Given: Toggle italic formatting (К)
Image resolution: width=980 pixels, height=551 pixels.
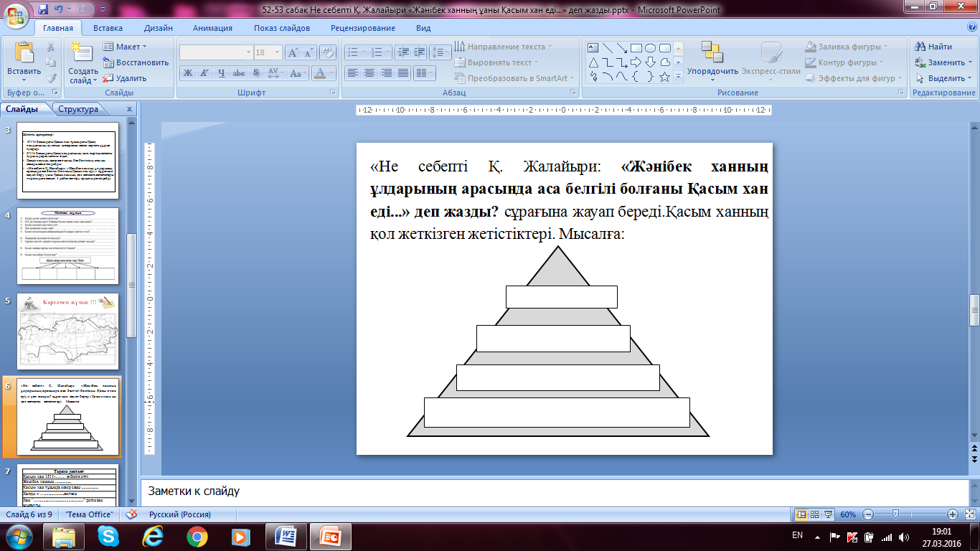Looking at the screenshot, I should click(x=204, y=72).
